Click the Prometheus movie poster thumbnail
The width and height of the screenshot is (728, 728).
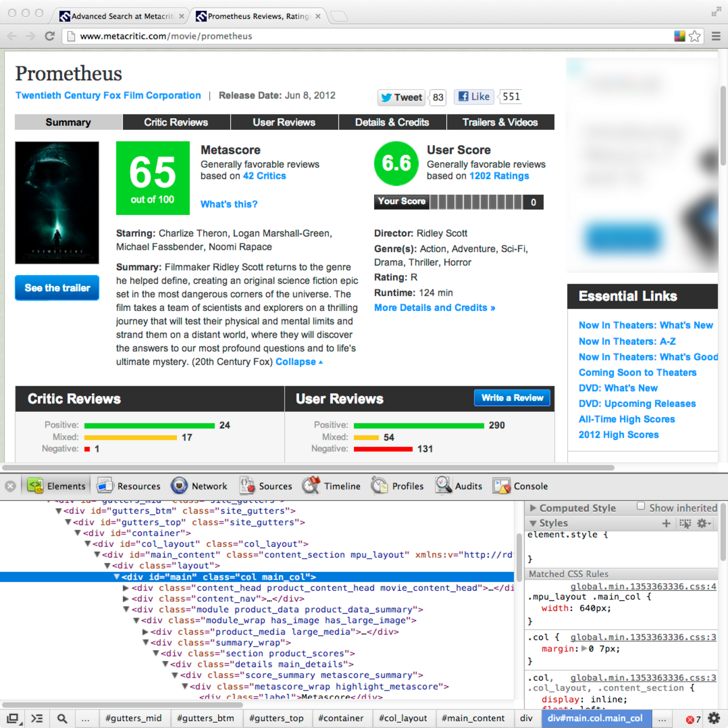click(x=57, y=203)
